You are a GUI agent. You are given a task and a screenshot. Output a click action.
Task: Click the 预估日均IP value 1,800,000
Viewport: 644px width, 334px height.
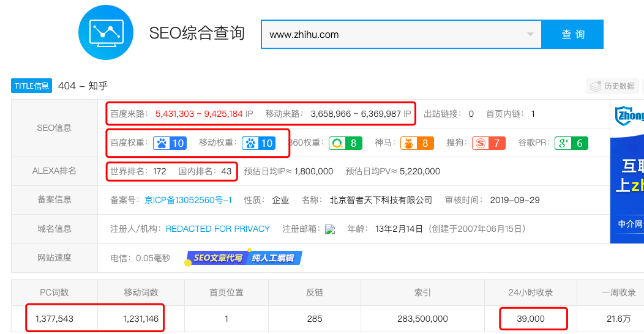314,171
